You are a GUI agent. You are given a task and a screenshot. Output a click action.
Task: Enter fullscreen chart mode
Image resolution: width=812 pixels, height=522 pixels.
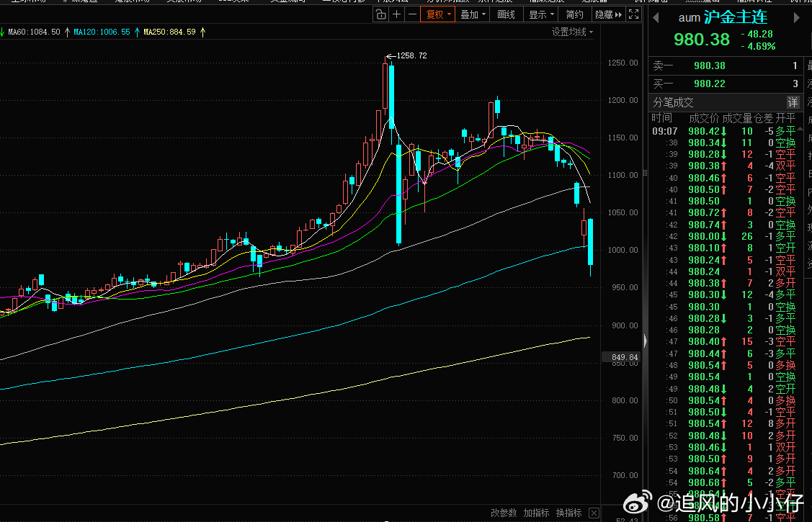click(633, 14)
